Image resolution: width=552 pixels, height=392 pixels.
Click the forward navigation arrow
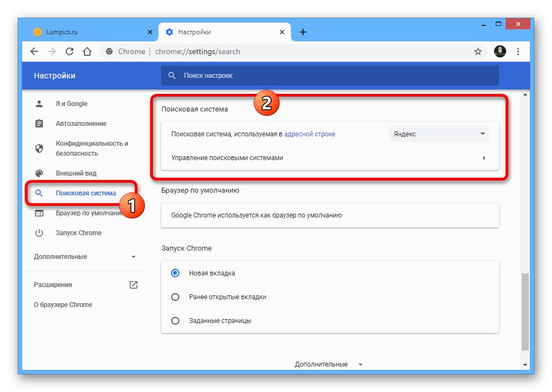point(52,52)
